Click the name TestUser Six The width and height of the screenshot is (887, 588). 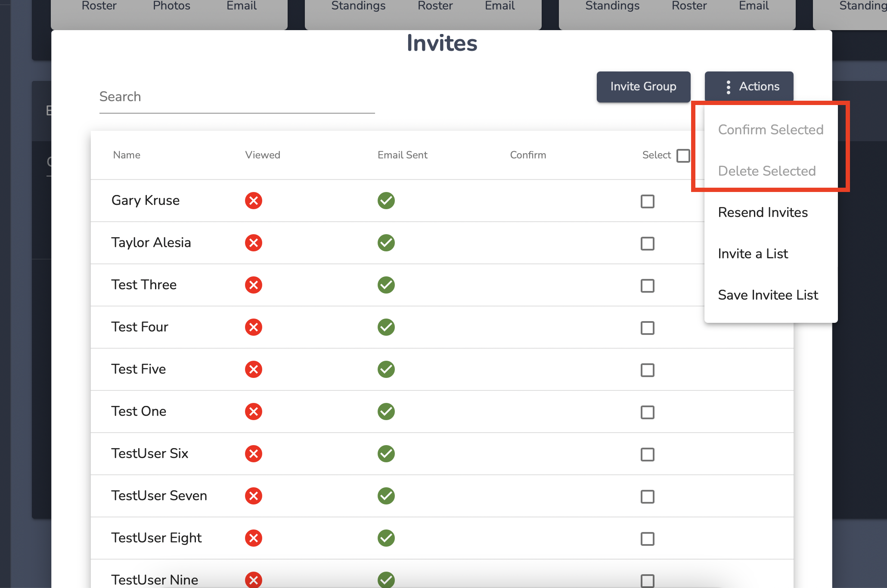tap(150, 454)
